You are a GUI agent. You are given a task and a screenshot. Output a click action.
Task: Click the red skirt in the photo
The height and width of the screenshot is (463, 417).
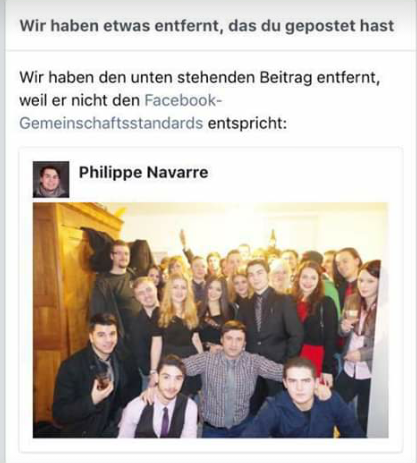(x=312, y=358)
